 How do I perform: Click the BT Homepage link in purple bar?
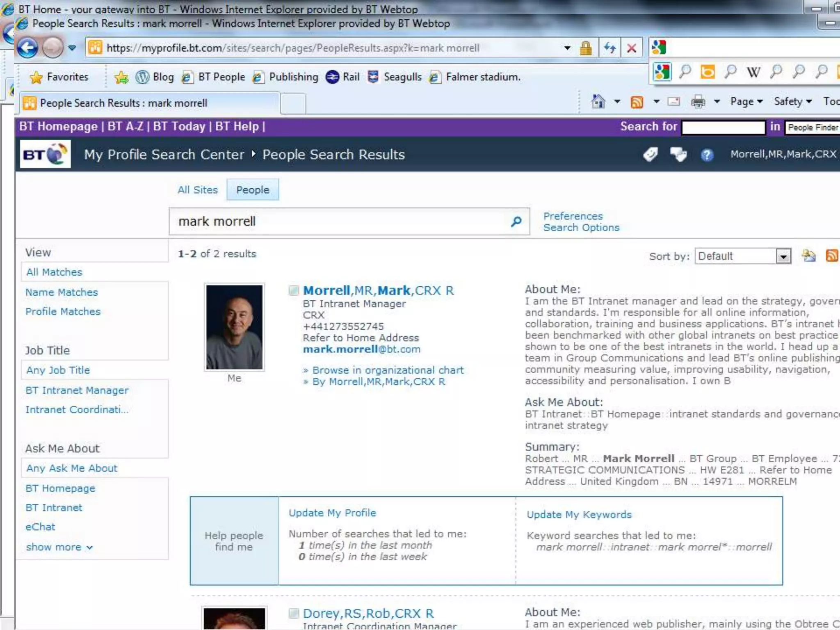point(58,126)
